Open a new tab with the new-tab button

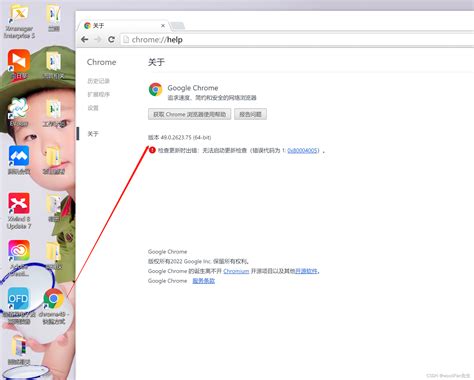pyautogui.click(x=177, y=26)
